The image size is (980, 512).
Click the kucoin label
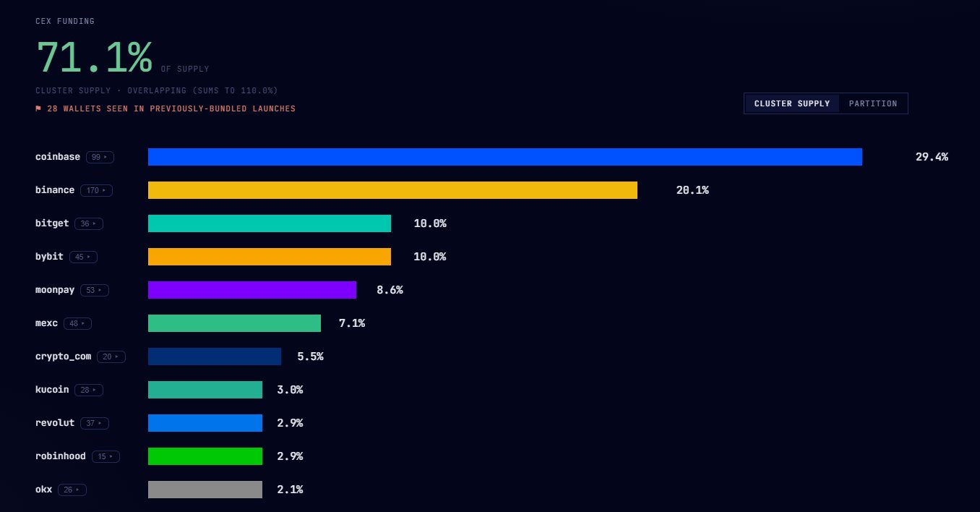(x=52, y=390)
